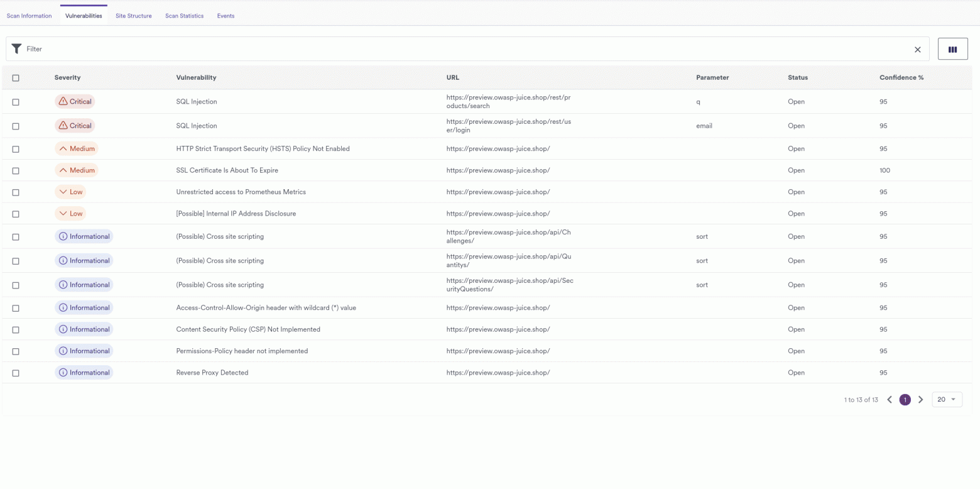Image resolution: width=980 pixels, height=489 pixels.
Task: Click the Low badge on Prometheus Metrics row
Action: 70,192
